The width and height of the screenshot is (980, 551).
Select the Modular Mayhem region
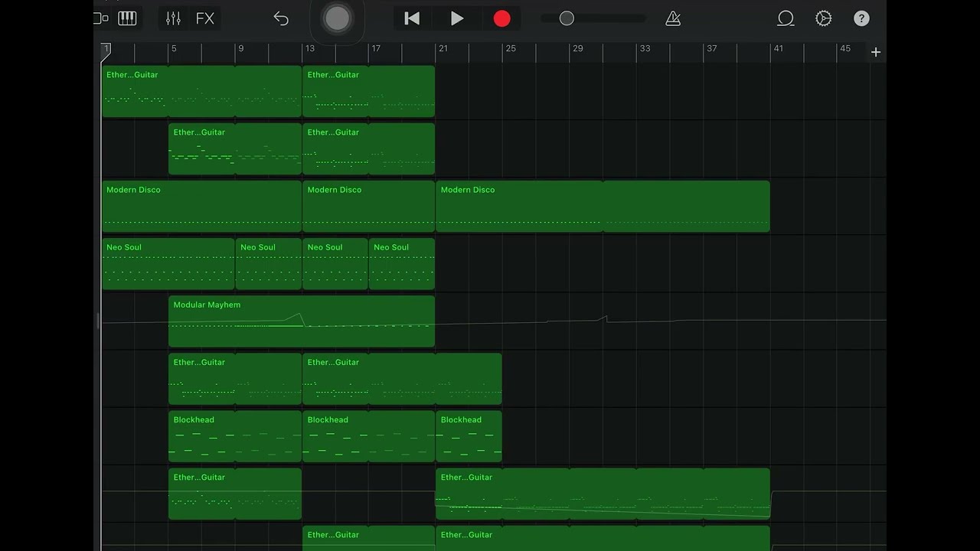click(302, 321)
